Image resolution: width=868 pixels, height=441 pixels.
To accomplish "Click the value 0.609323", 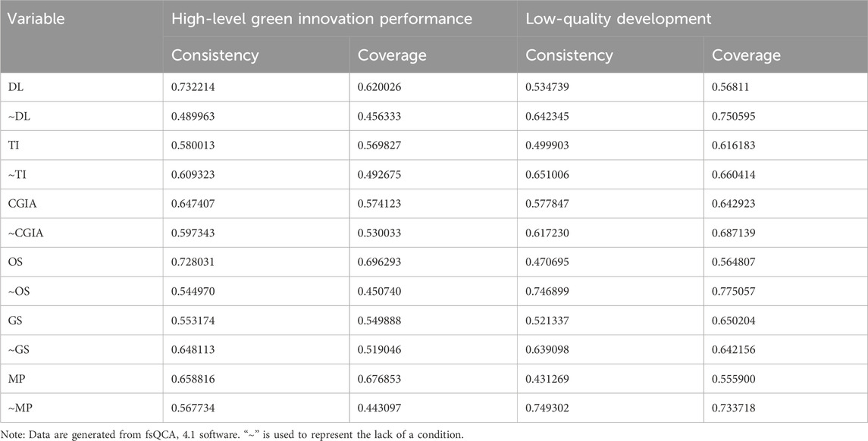I will [x=193, y=174].
